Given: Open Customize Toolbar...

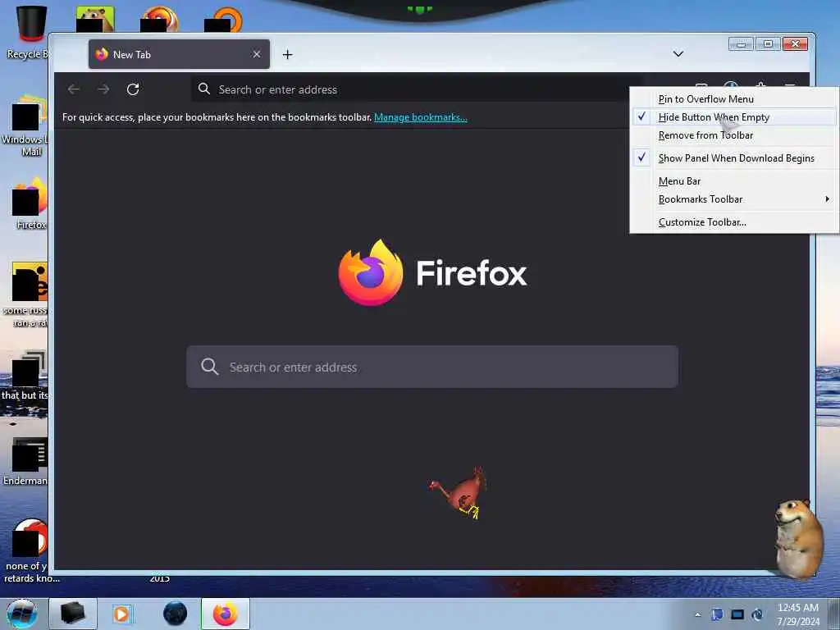Looking at the screenshot, I should (x=734, y=222).
